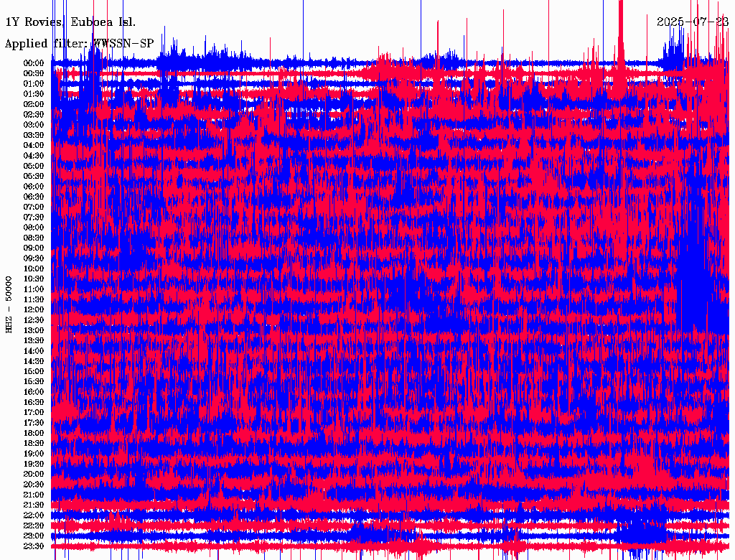This screenshot has width=735, height=560.
Task: Click the 19:00 time label
Action: click(x=34, y=454)
